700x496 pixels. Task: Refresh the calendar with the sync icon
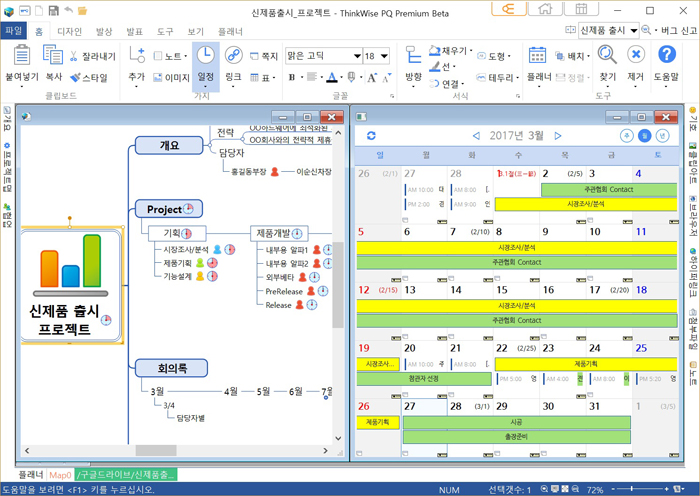click(x=372, y=135)
